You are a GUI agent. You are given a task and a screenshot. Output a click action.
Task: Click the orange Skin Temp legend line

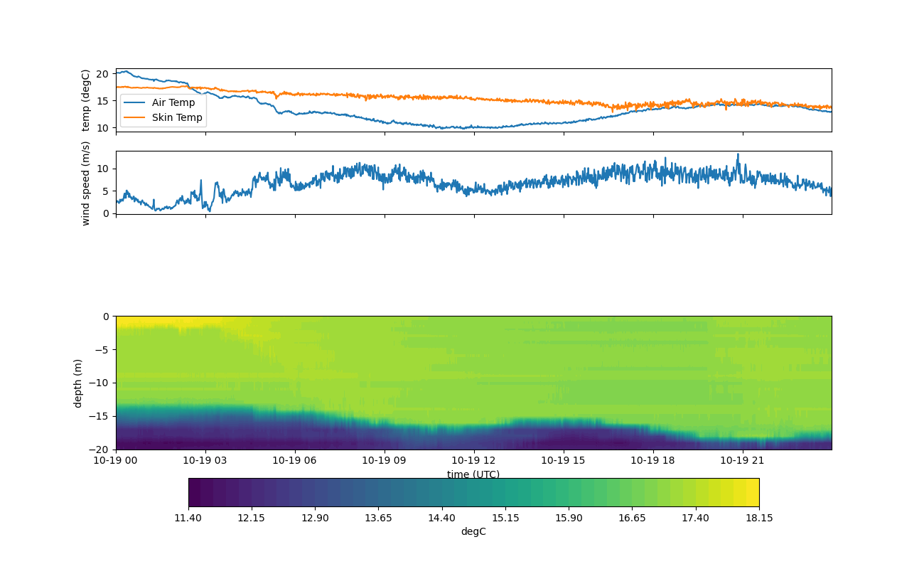pyautogui.click(x=134, y=117)
